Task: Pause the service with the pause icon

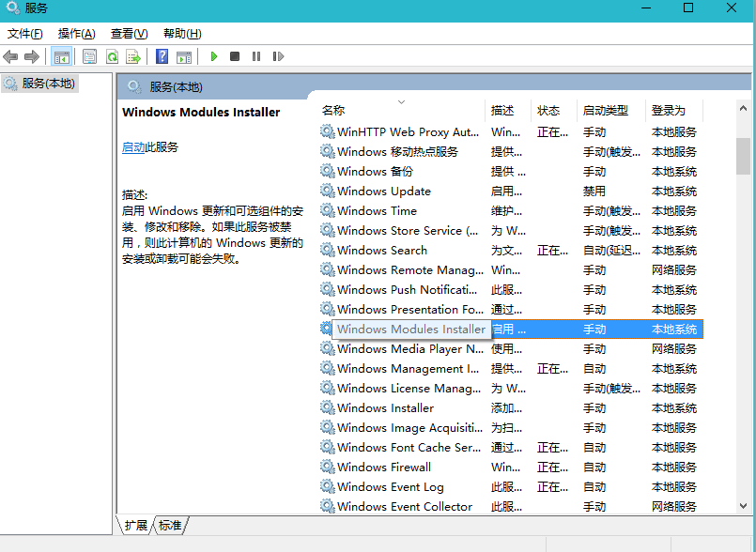Action: click(x=257, y=56)
